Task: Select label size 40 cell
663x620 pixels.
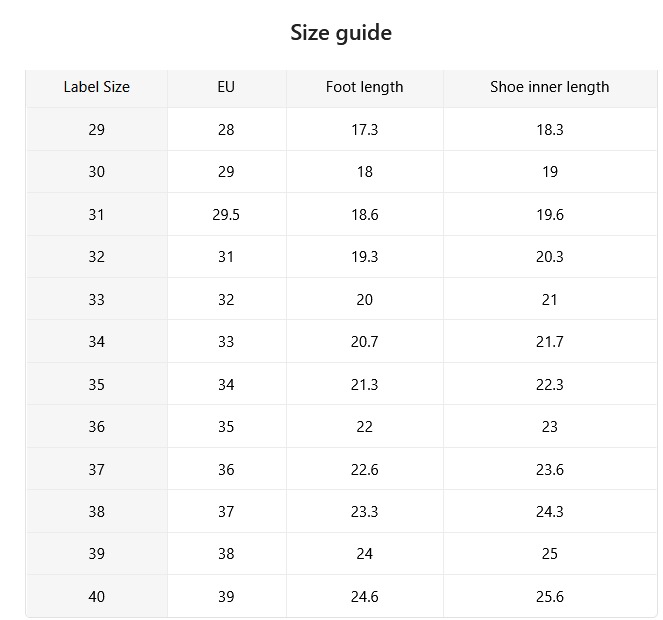Action: pyautogui.click(x=97, y=597)
